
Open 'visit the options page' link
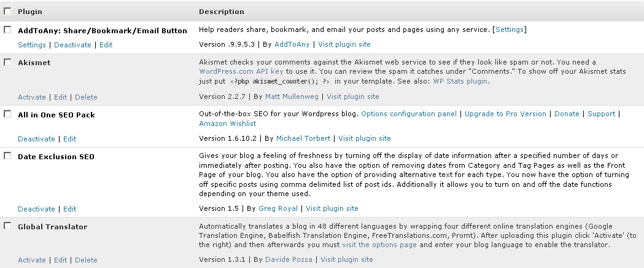coord(379,245)
